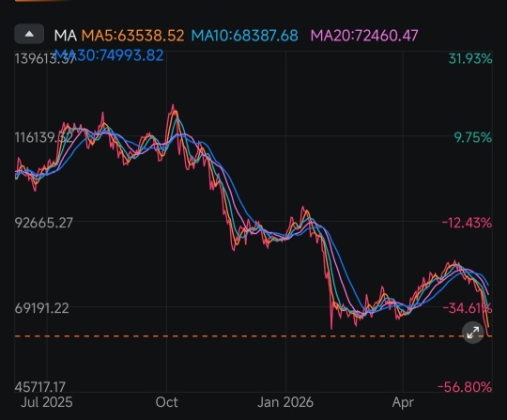The height and width of the screenshot is (420, 507).
Task: Click the Jan 2026 date axis label
Action: (x=285, y=402)
